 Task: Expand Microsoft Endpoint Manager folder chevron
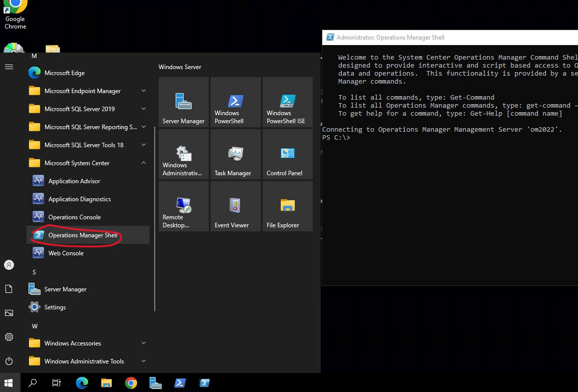(x=144, y=91)
